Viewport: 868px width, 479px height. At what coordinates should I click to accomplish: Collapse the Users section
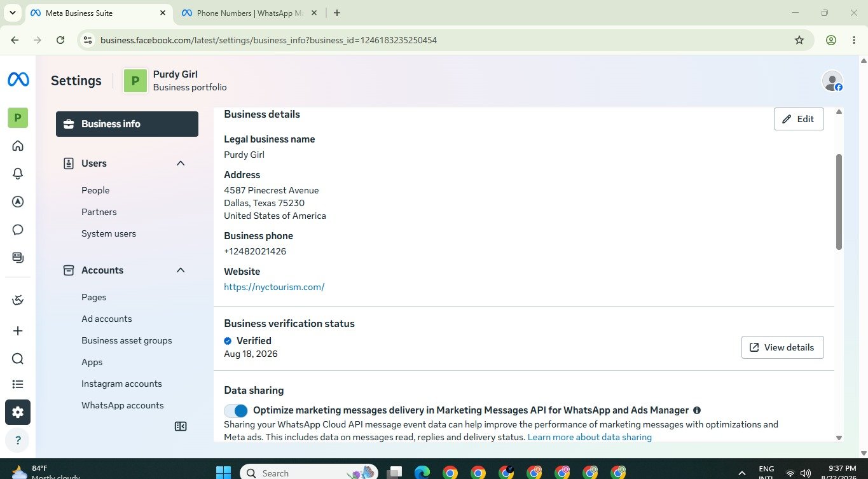(181, 163)
